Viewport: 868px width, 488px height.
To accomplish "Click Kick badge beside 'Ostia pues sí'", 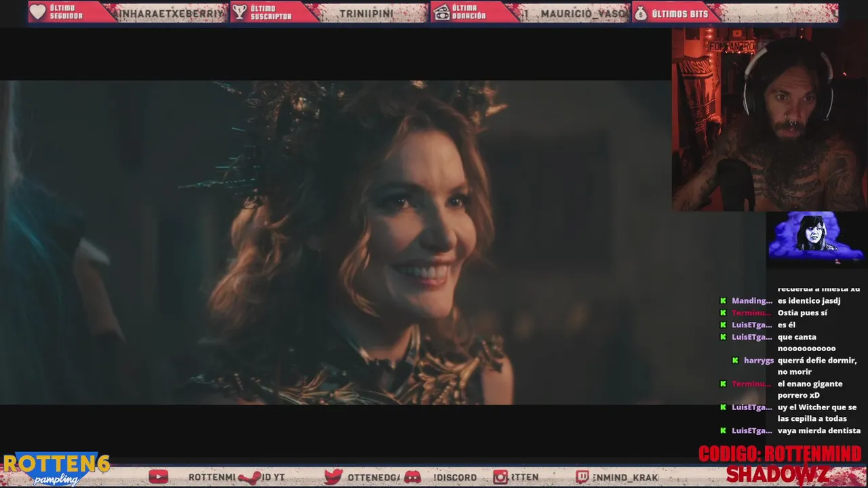I will [723, 313].
